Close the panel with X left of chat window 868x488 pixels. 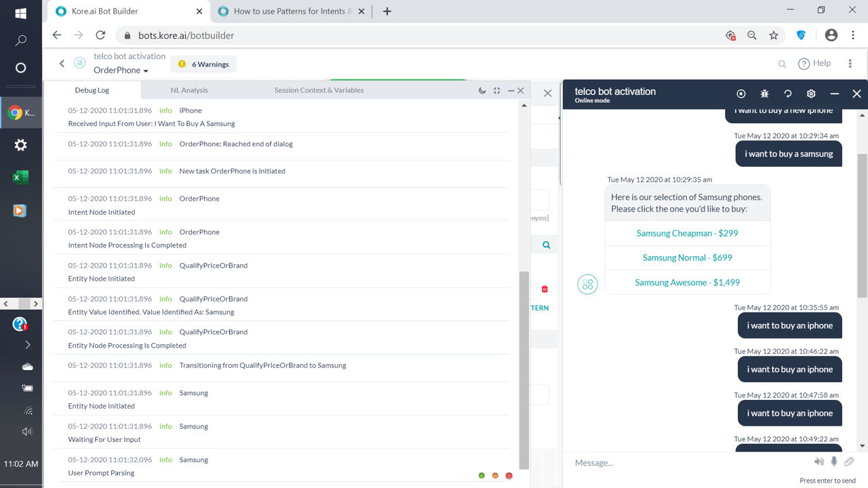[x=547, y=93]
